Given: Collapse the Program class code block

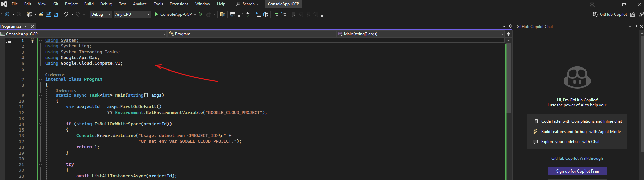Looking at the screenshot, I should tap(41, 79).
